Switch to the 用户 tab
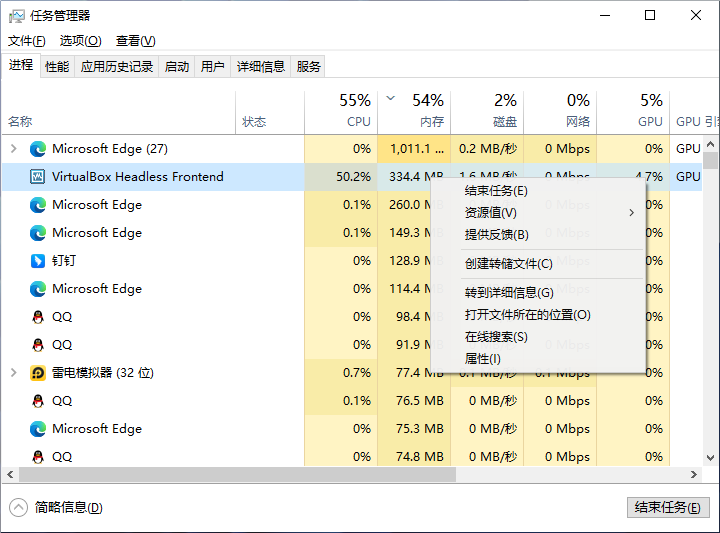The width and height of the screenshot is (720, 533). coord(213,67)
